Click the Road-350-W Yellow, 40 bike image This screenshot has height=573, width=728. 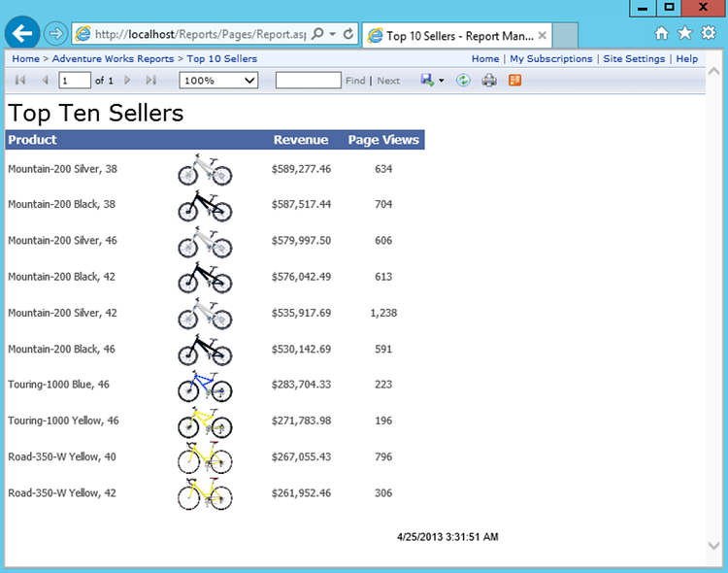click(205, 457)
